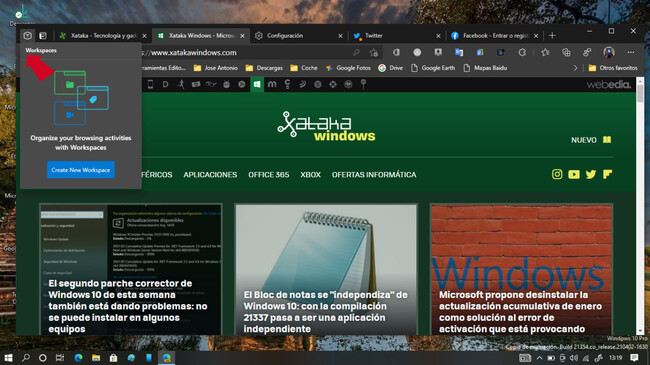Toggle the vertical tabs icon

[43, 36]
